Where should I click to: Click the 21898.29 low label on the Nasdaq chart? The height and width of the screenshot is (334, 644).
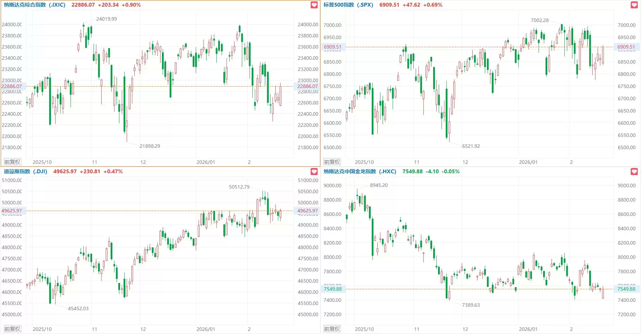pos(150,146)
